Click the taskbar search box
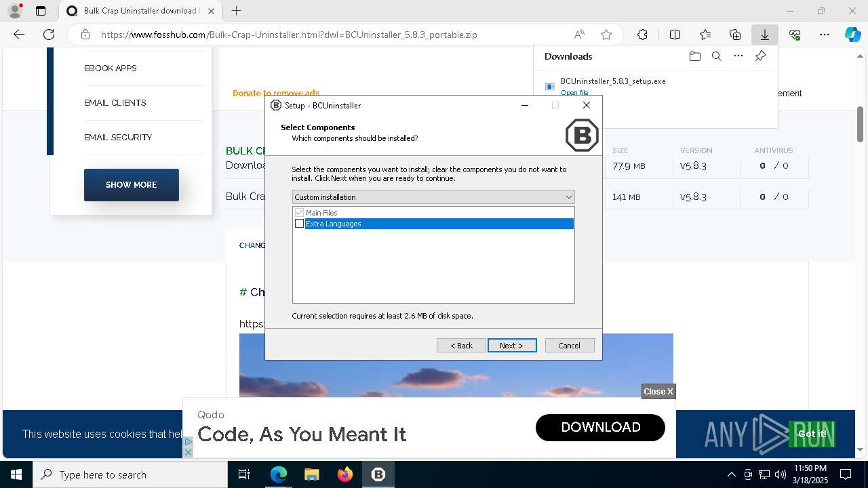The width and height of the screenshot is (868, 488). click(x=130, y=474)
